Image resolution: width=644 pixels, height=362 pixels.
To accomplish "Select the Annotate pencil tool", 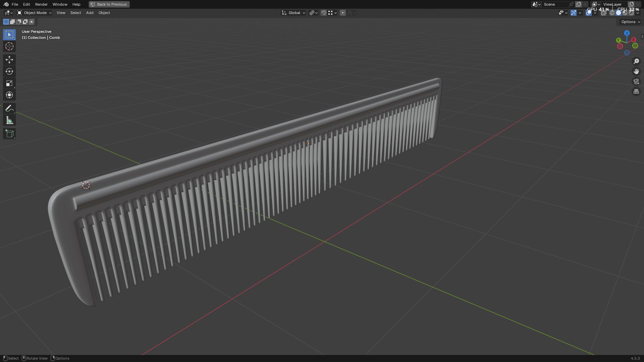I will 9,108.
